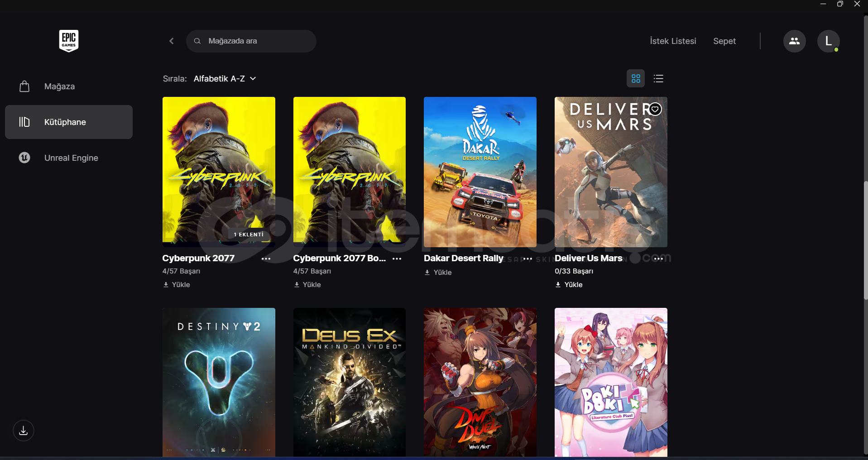Screen dimensions: 868x460
Task: Open DNF Duel cover art
Action: (480, 383)
